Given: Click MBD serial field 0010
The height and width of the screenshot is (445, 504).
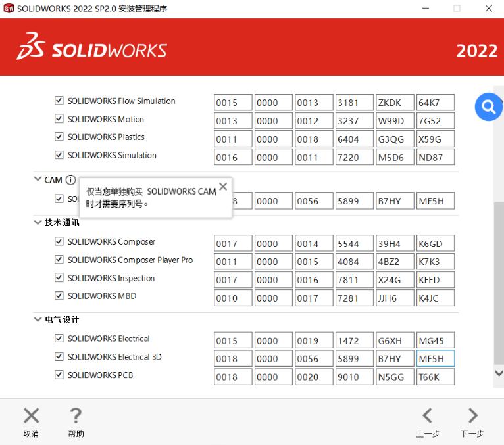Looking at the screenshot, I should click(x=233, y=298).
